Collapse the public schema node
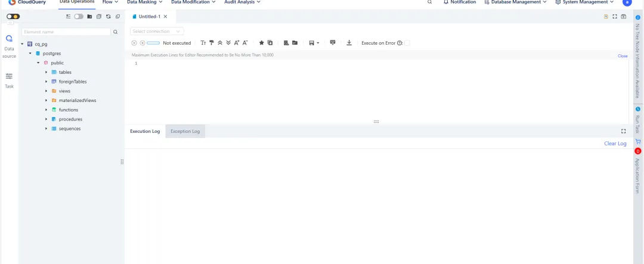 click(x=38, y=63)
